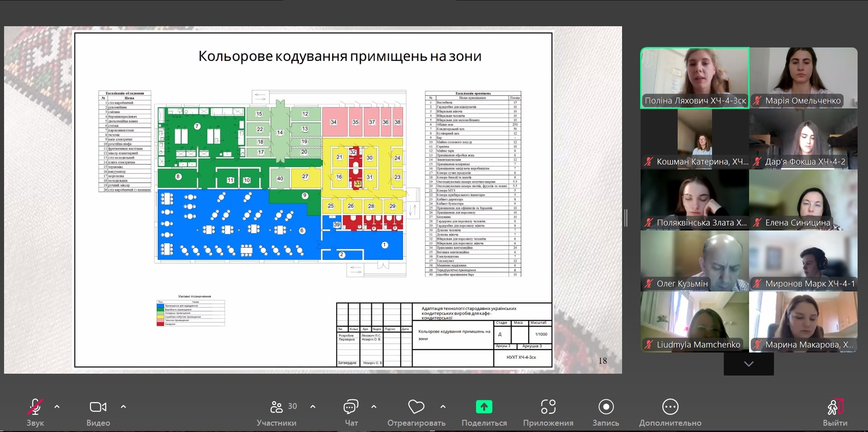Click the divider handle beside the participant gallery
This screenshot has height=432, width=868.
[x=626, y=218]
